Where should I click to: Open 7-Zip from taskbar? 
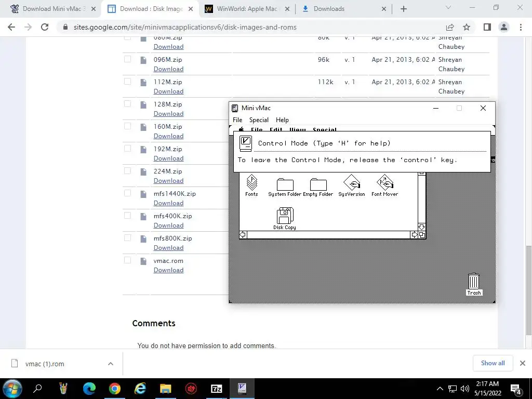217,388
